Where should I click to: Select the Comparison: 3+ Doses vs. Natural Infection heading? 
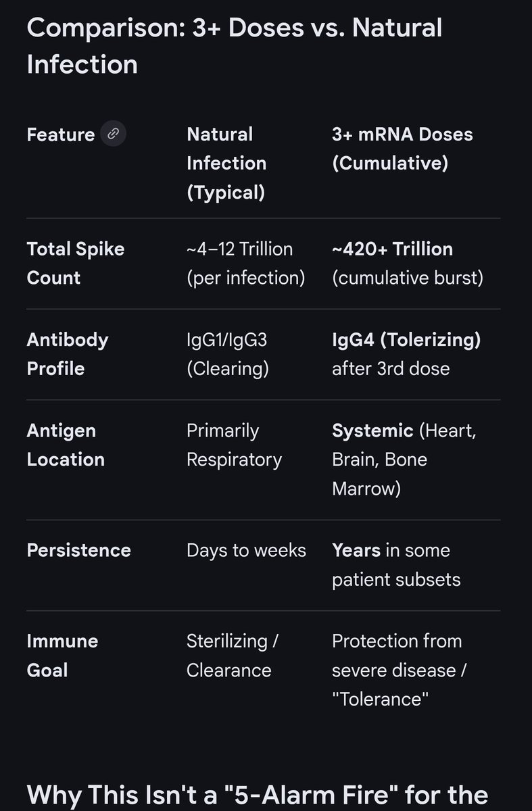click(x=235, y=46)
